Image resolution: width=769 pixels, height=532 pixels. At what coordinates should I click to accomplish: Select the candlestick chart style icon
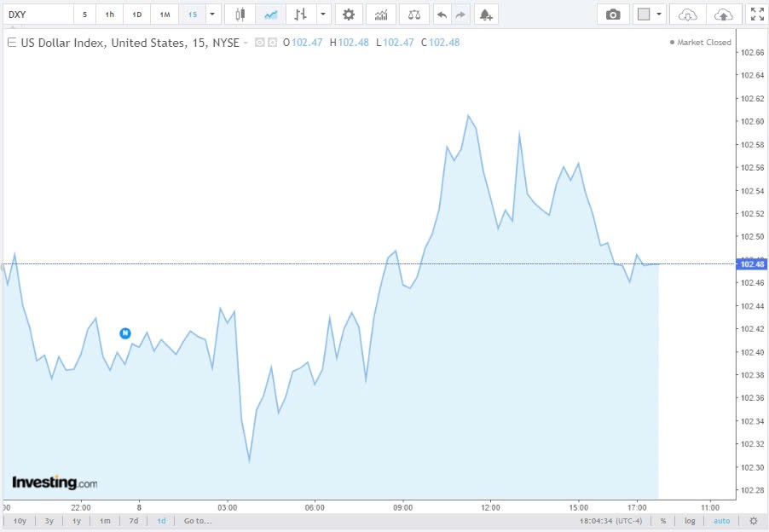(x=239, y=14)
